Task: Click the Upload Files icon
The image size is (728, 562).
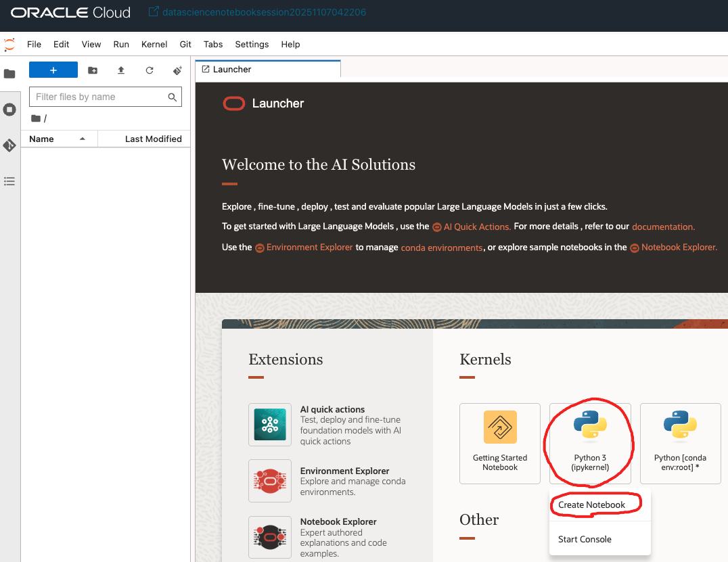Action: [120, 70]
